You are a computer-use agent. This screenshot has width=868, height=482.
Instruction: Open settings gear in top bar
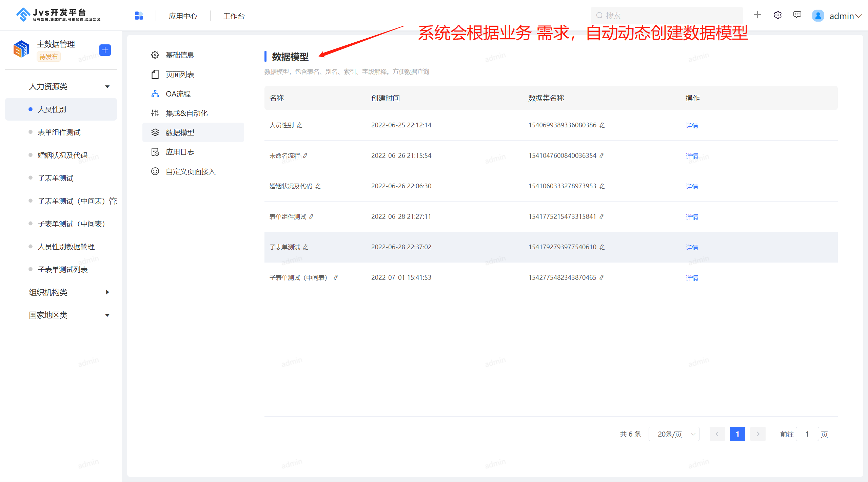[778, 15]
